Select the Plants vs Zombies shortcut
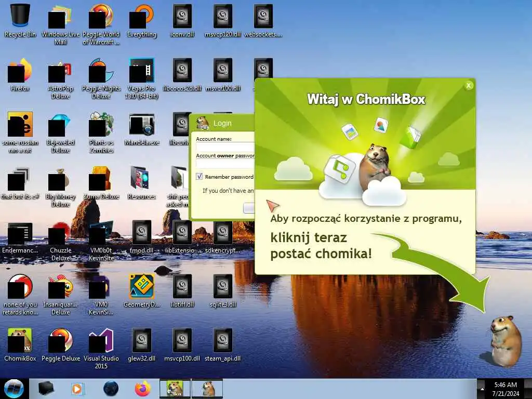 101,132
